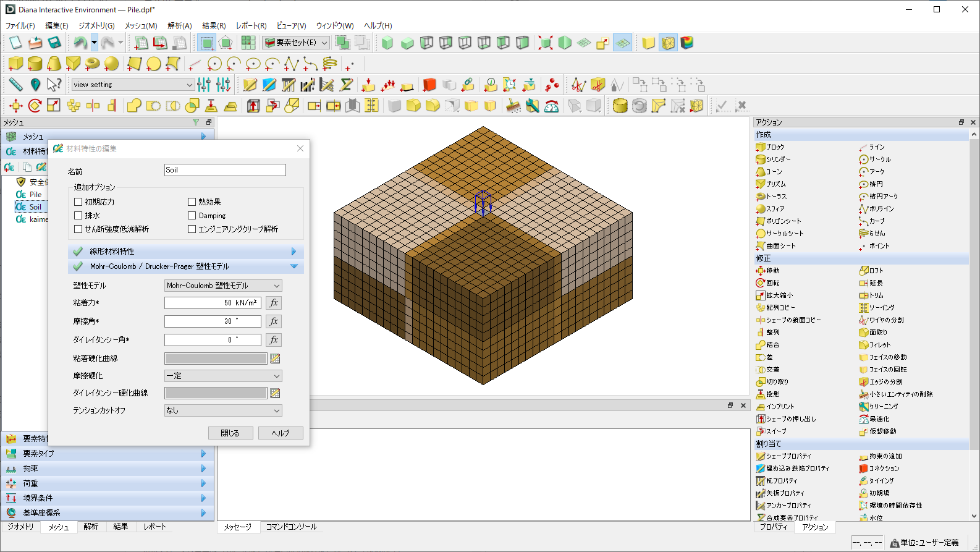This screenshot has width=980, height=552.
Task: Check the 排水 option
Action: (78, 216)
